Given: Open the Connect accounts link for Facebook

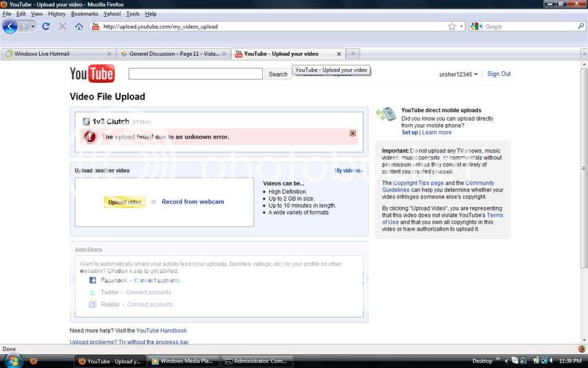Looking at the screenshot, I should click(157, 281).
